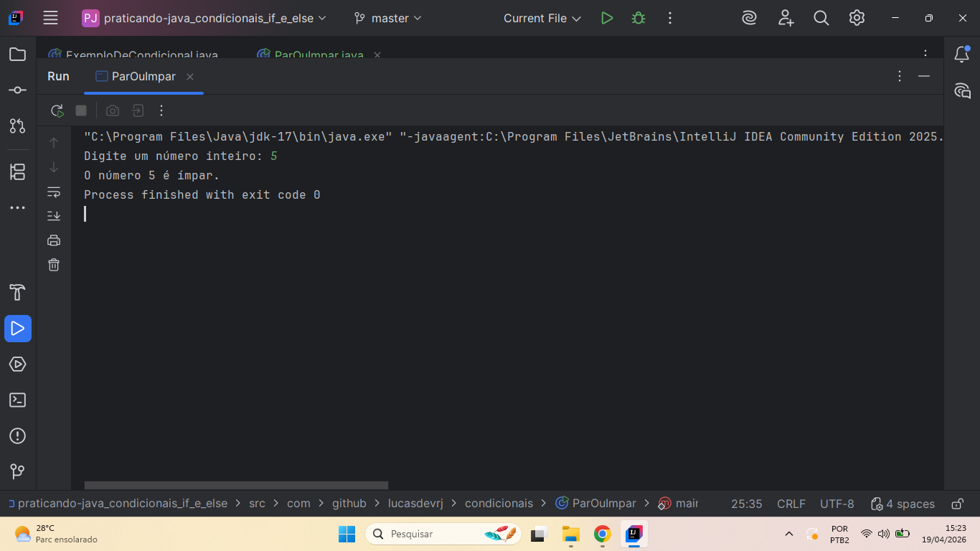Open IDE settings gear
The height and width of the screenshot is (551, 980).
click(x=857, y=18)
